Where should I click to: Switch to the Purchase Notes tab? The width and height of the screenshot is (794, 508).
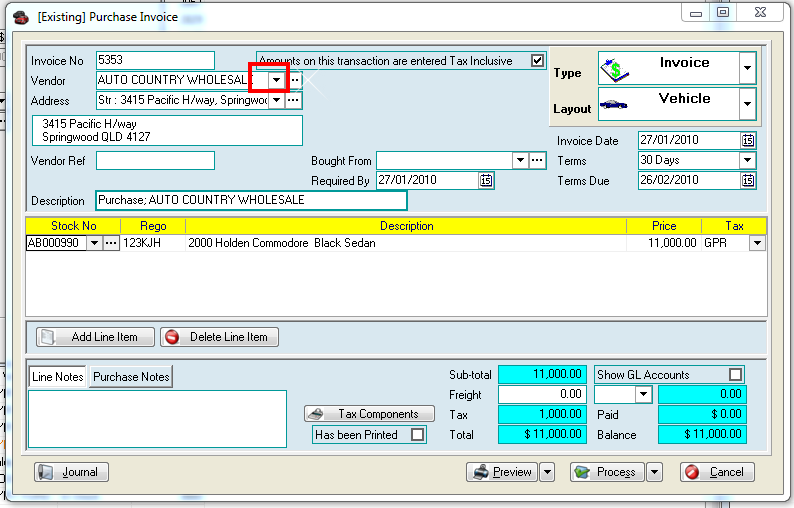[x=131, y=377]
